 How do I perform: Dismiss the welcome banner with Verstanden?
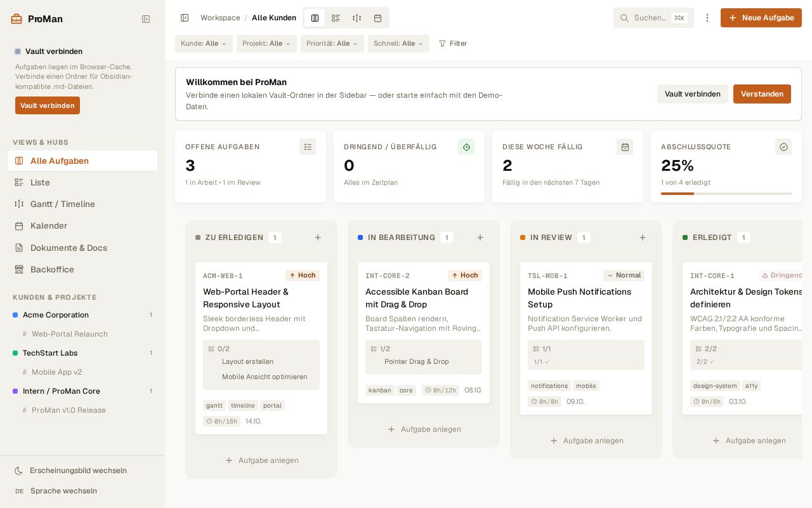click(762, 94)
